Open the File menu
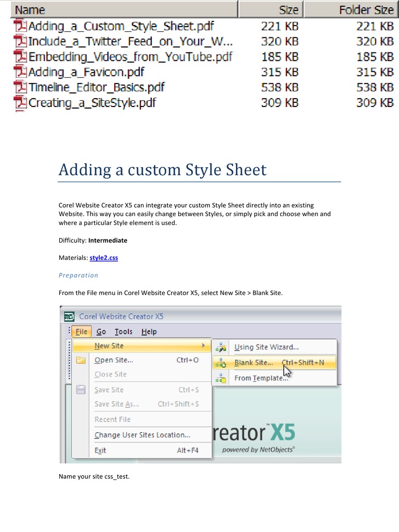This screenshot has height=532, width=399. coord(82,331)
